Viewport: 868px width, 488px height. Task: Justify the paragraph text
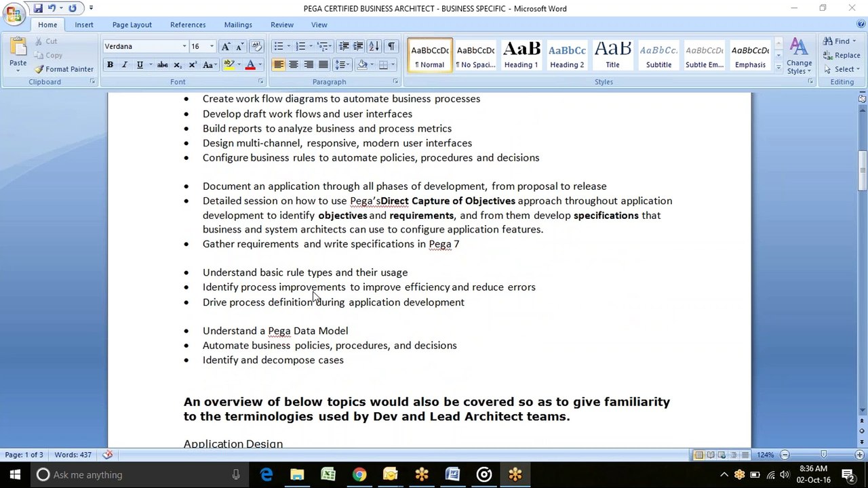[323, 65]
